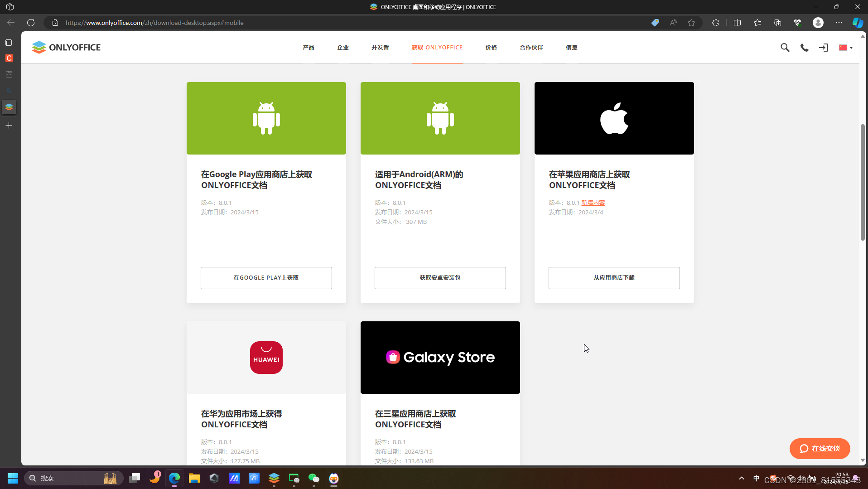Viewport: 868px width, 489px height.
Task: Add a new tab with plus icon
Action: pyautogui.click(x=9, y=126)
